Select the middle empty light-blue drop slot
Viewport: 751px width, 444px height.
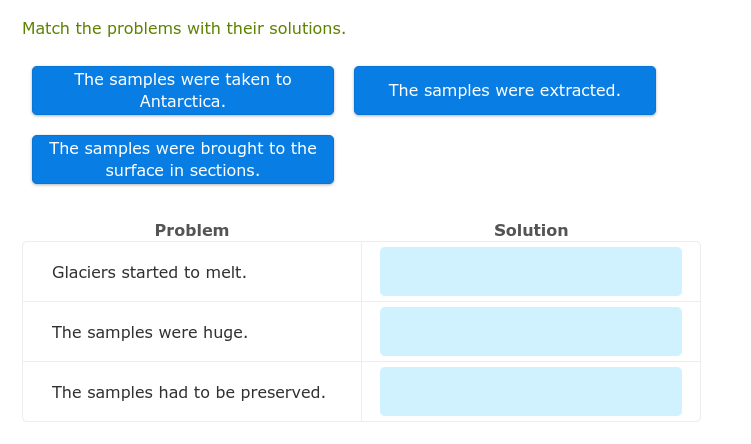[x=531, y=331]
